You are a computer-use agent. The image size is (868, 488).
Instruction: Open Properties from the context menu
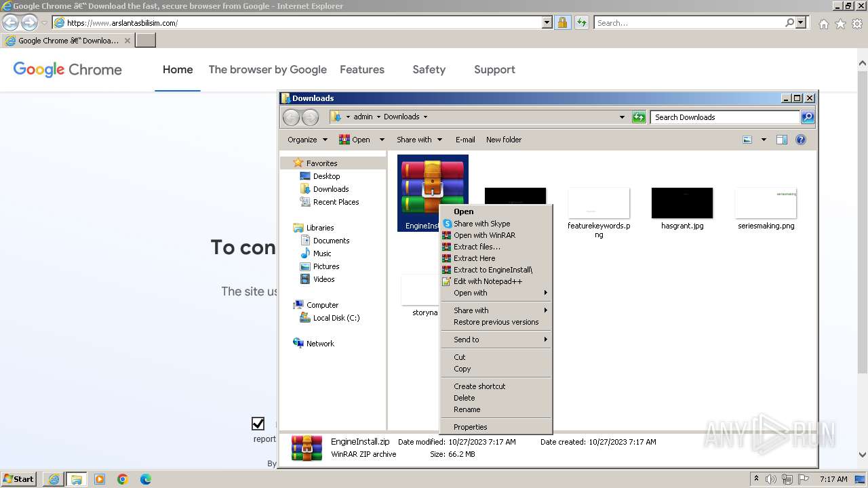click(x=496, y=427)
